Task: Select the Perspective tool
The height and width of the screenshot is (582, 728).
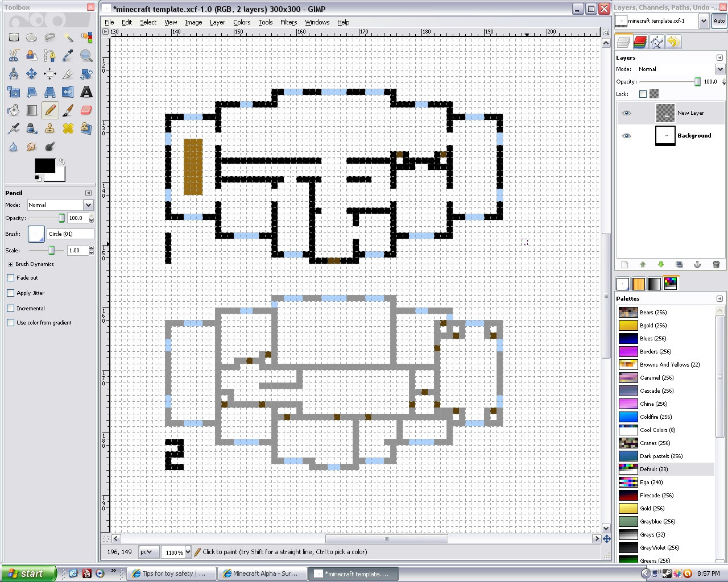Action: point(50,92)
